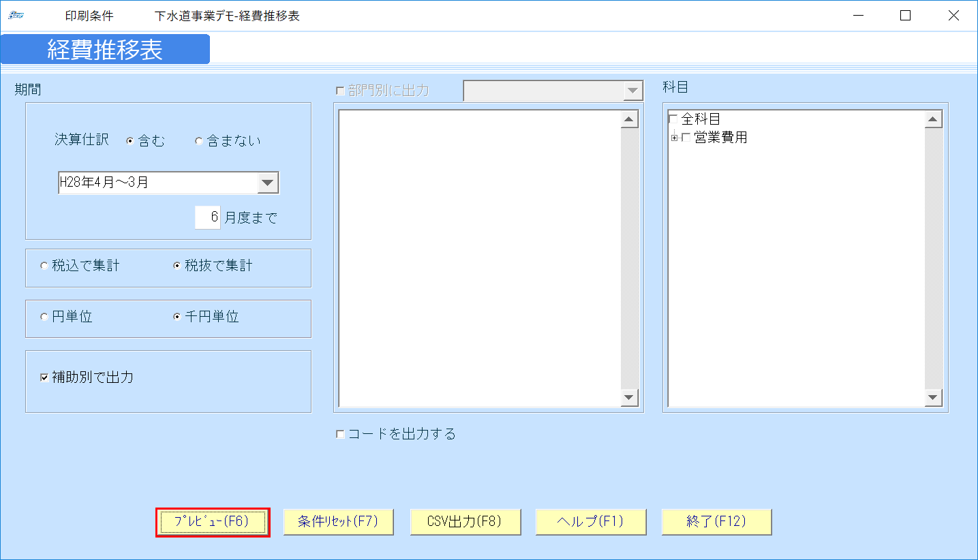Open the fiscal period dropdown H28年4月～3月

268,182
